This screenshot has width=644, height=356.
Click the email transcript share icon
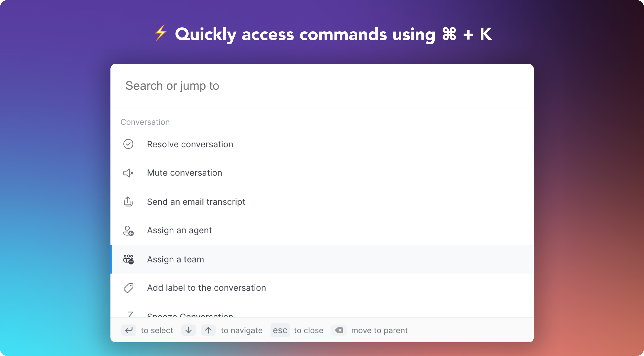128,201
